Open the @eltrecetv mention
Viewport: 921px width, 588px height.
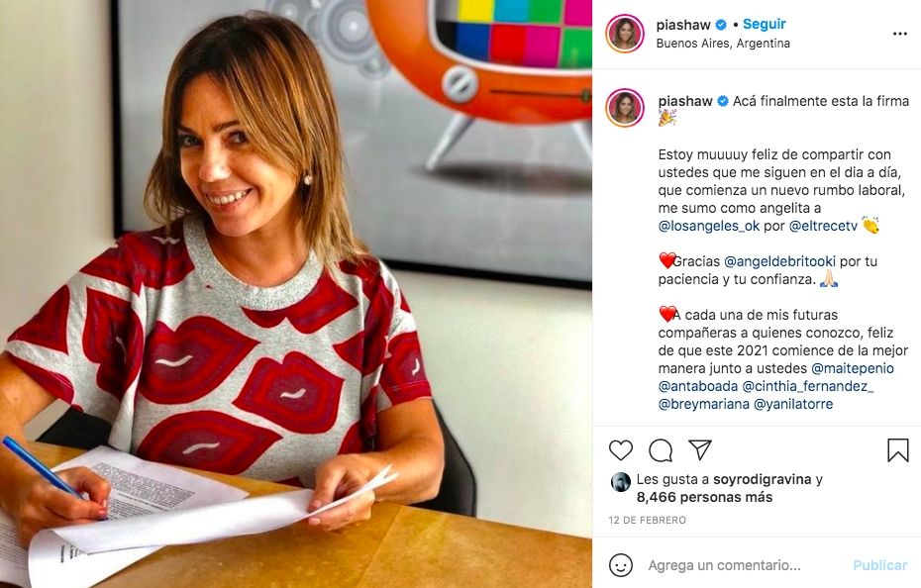(823, 226)
